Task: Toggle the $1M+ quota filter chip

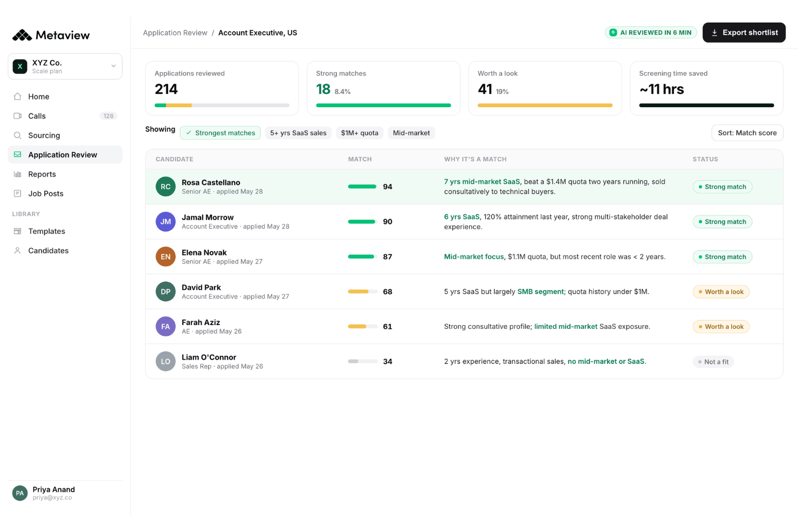Action: (x=360, y=133)
